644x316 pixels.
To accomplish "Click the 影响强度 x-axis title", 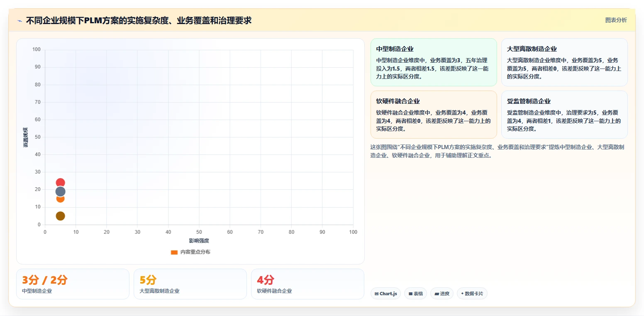I will point(199,241).
